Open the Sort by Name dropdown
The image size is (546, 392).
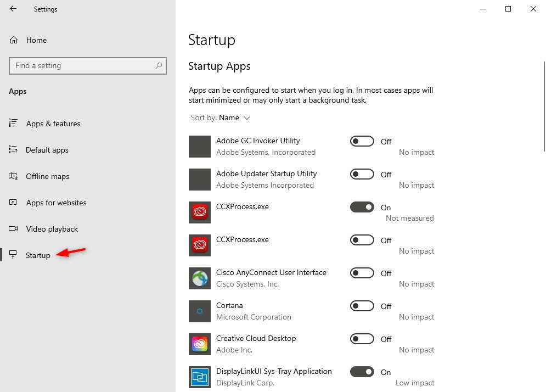point(221,118)
